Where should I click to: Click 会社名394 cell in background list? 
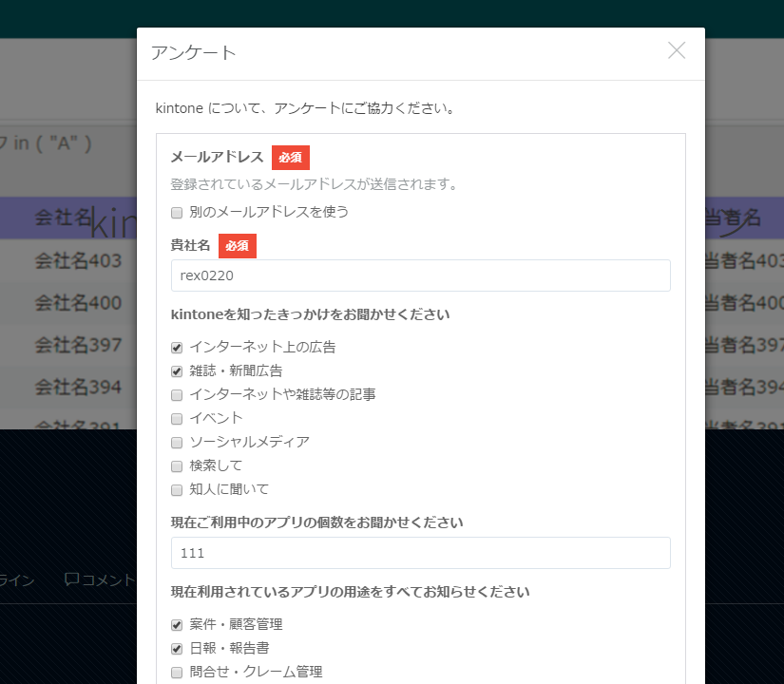click(x=78, y=387)
